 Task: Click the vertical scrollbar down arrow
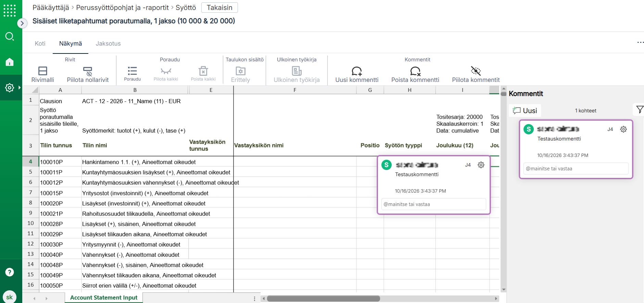[x=504, y=290]
